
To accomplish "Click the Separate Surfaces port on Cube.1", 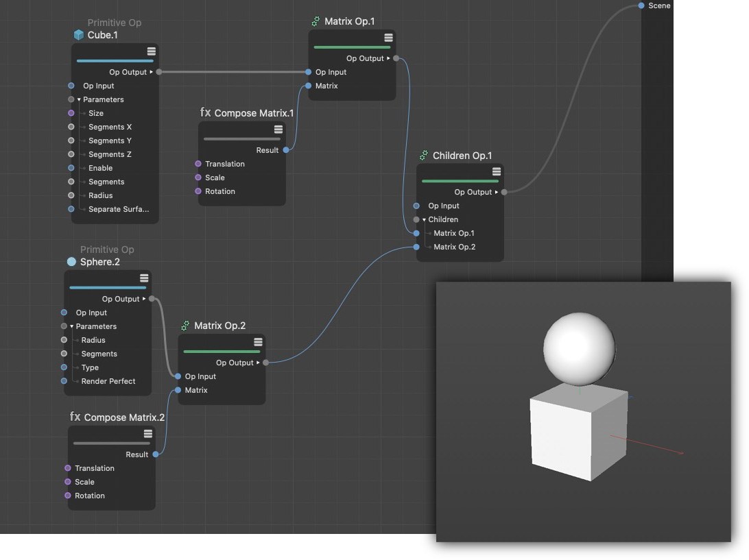I will click(x=71, y=209).
